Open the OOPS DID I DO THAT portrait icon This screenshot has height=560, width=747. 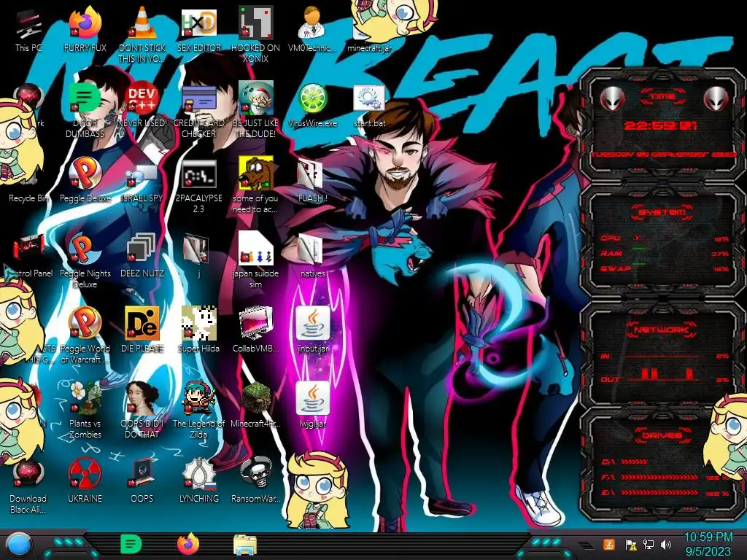[142, 411]
